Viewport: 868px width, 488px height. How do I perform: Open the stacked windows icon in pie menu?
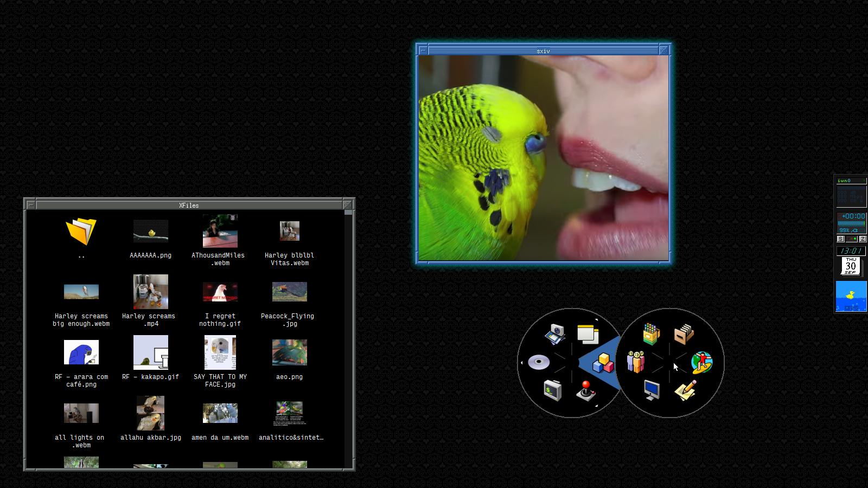tap(587, 334)
